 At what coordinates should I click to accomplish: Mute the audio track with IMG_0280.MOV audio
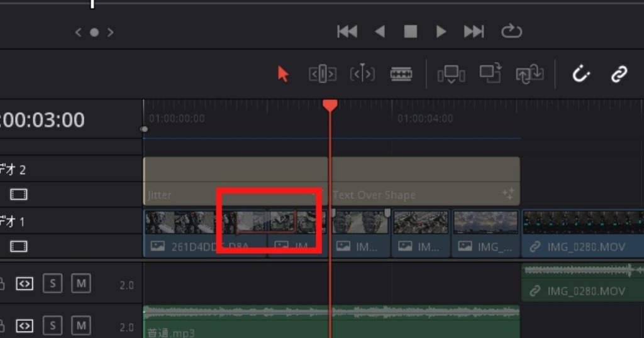pyautogui.click(x=80, y=284)
